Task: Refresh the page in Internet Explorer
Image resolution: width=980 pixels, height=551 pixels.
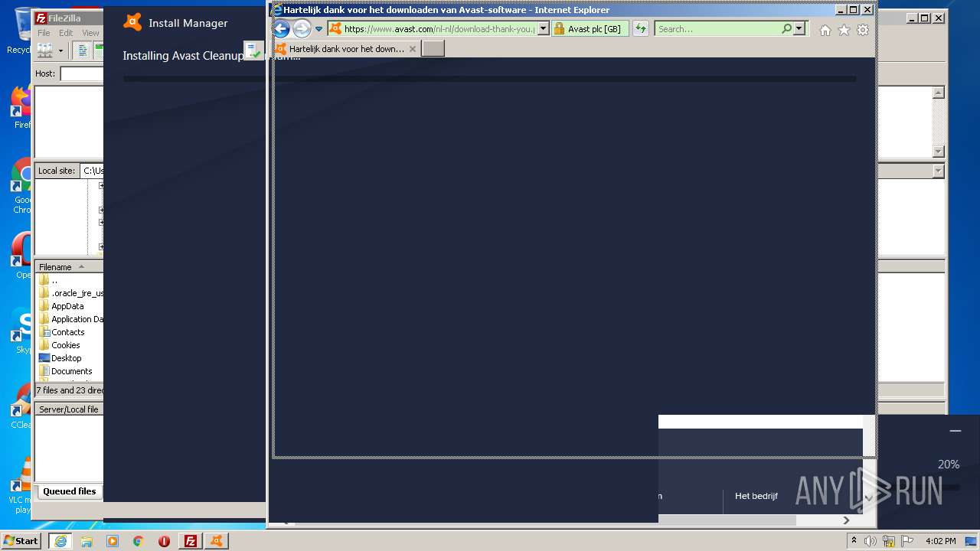Action: (641, 29)
